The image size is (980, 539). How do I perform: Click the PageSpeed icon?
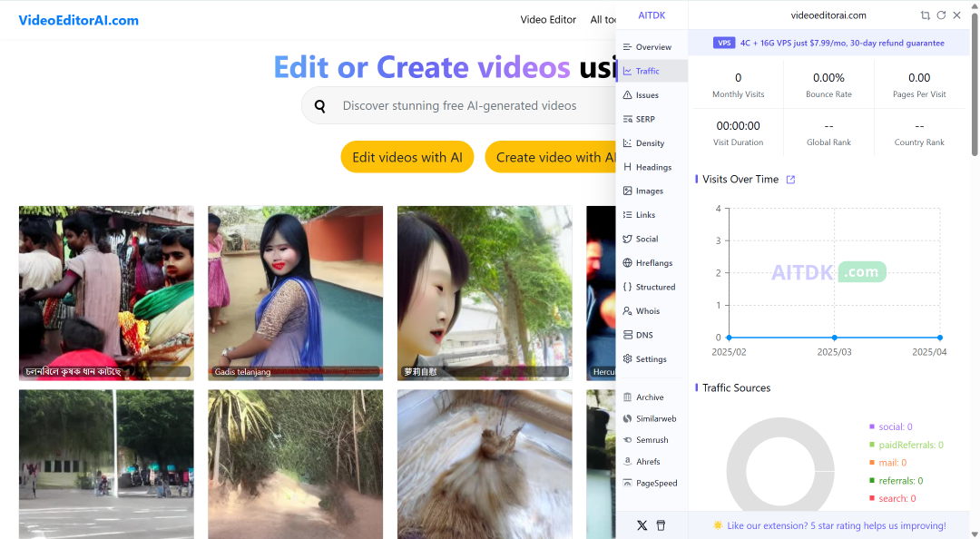(628, 484)
